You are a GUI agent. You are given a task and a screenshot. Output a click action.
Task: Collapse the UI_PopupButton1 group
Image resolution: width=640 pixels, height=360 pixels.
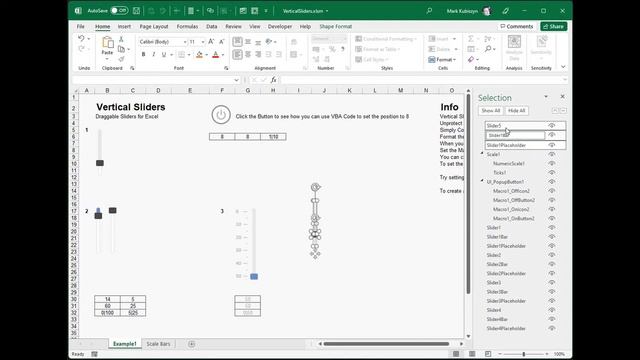(482, 181)
